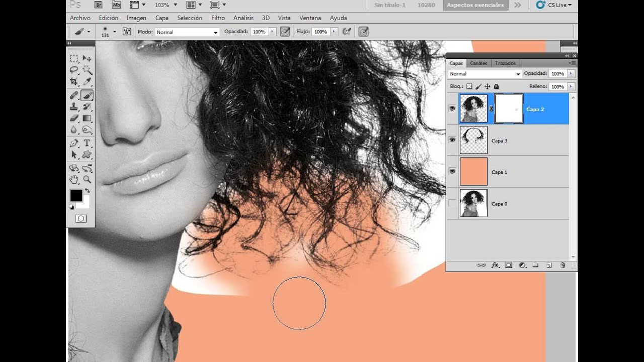Image resolution: width=644 pixels, height=362 pixels.
Task: Create a new layer group
Action: [x=536, y=265]
